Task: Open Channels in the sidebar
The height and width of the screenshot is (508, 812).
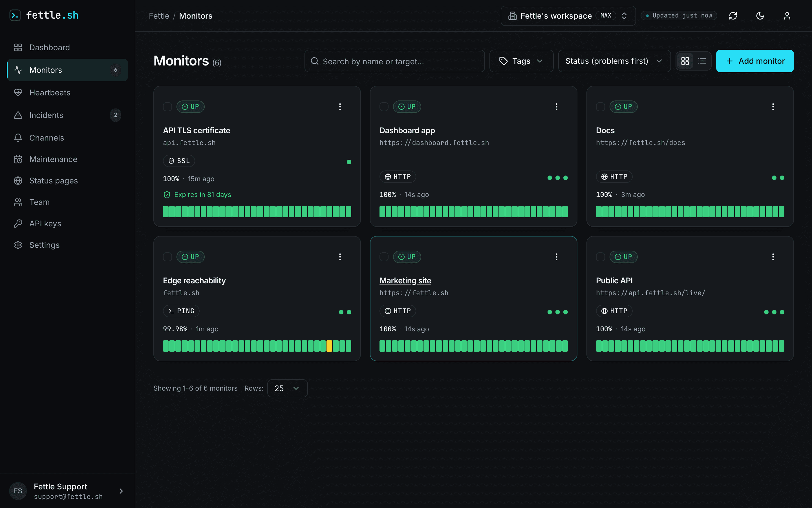Action: 67,138
